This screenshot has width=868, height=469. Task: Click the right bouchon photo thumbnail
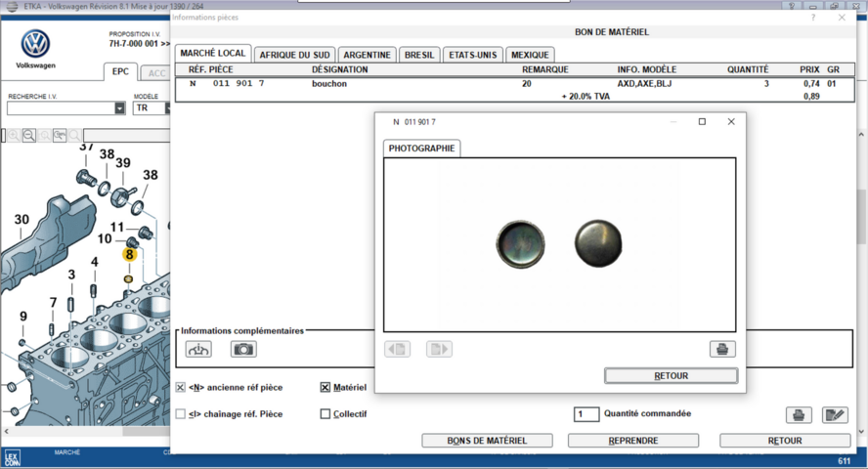598,243
